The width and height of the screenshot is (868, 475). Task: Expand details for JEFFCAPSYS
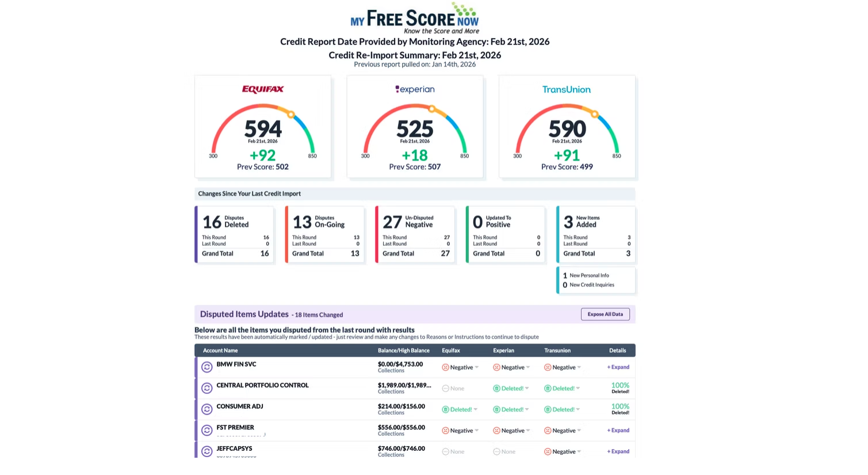[x=618, y=452]
